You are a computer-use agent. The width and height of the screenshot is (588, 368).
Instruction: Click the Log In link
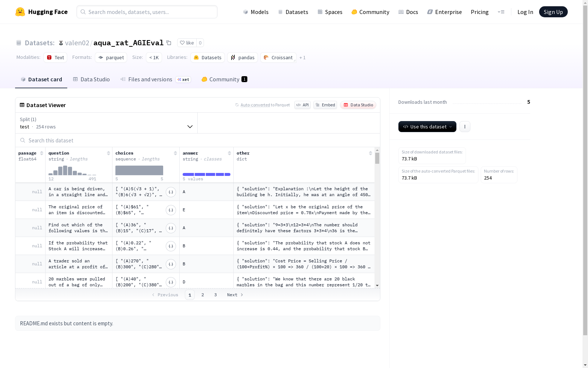pos(525,12)
